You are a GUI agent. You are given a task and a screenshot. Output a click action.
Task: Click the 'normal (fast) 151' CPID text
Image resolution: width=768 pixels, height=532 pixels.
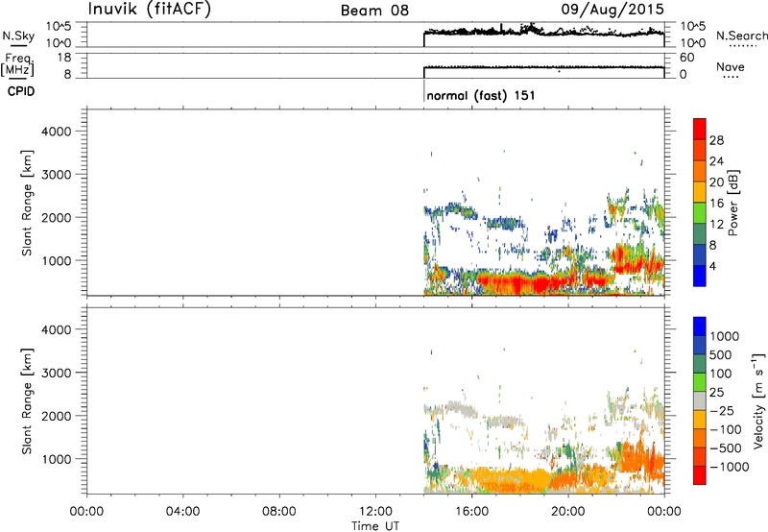point(481,95)
